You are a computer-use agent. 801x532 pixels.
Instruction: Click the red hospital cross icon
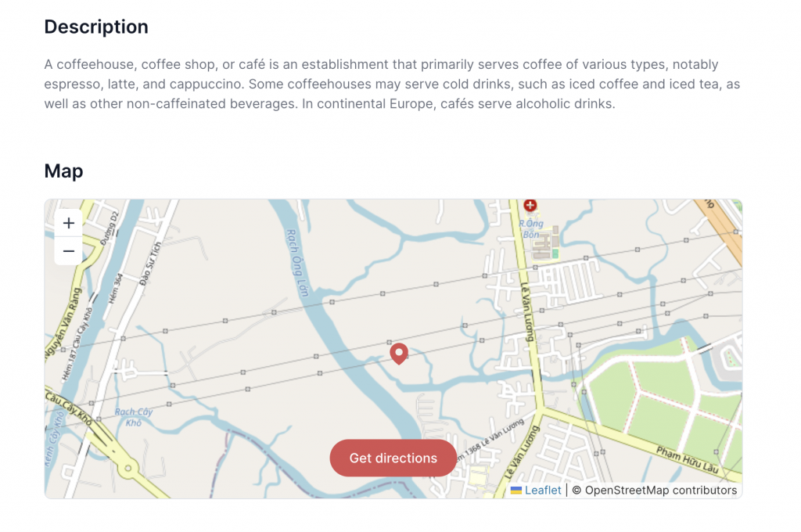click(x=530, y=205)
